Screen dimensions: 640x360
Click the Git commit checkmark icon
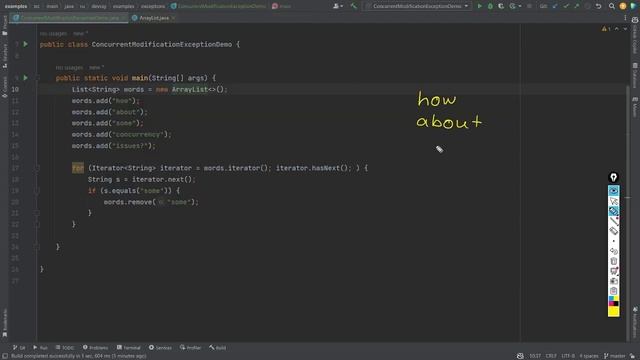point(566,6)
